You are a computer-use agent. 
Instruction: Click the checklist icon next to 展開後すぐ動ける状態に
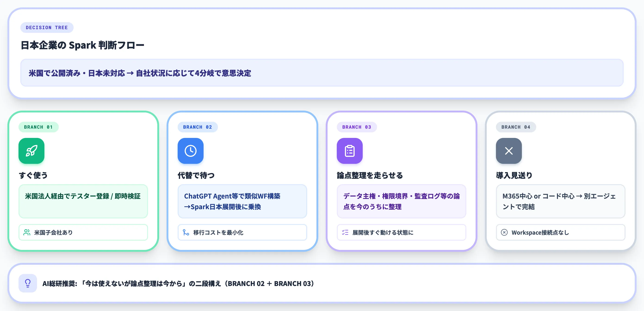click(x=345, y=233)
